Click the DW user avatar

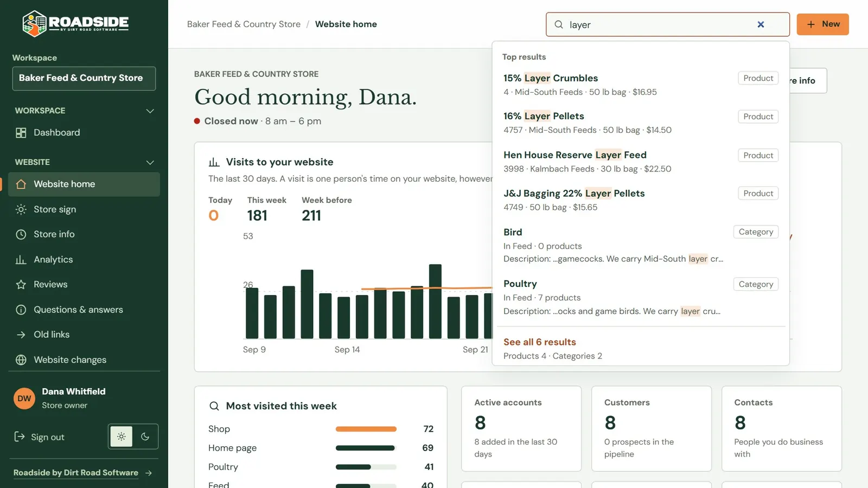[x=24, y=399]
